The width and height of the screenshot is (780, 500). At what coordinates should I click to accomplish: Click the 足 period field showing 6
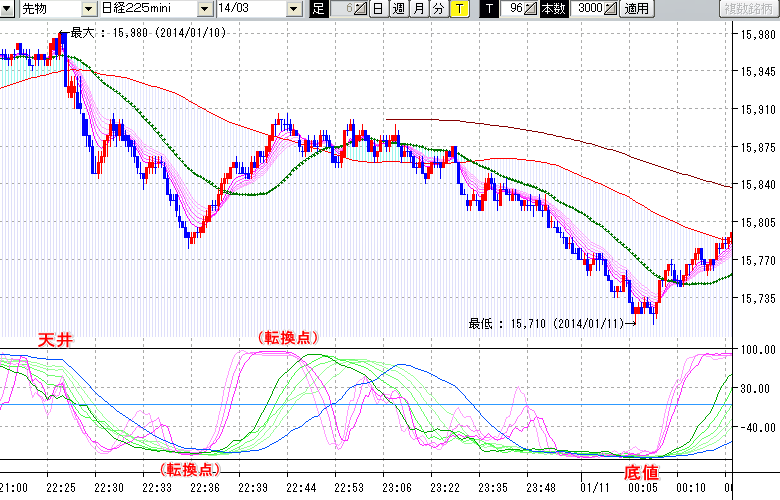341,9
